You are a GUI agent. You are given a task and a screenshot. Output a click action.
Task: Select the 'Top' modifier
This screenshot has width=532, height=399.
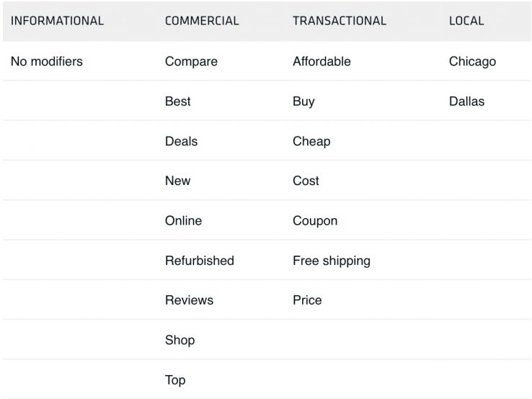pos(175,380)
